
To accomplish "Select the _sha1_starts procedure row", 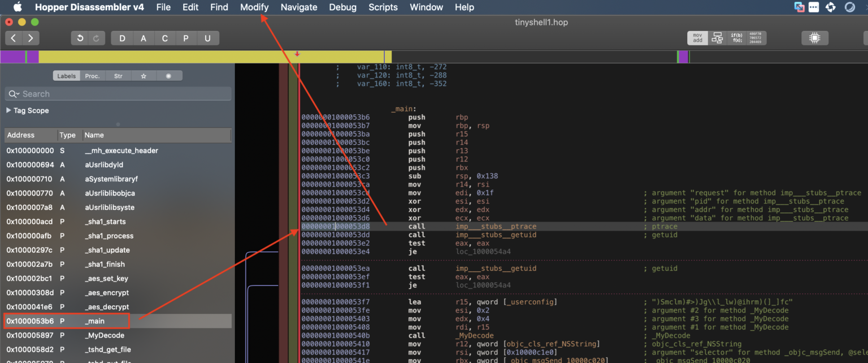I will [x=118, y=222].
